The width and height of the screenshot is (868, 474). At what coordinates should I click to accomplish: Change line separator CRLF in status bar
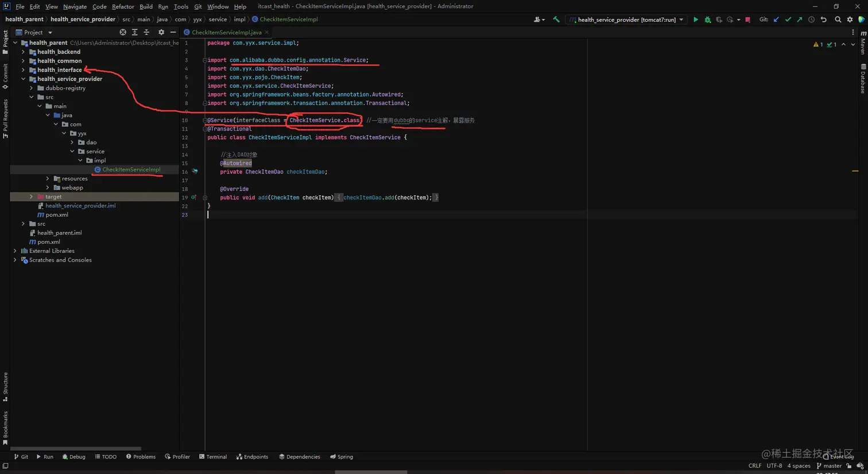coord(755,466)
